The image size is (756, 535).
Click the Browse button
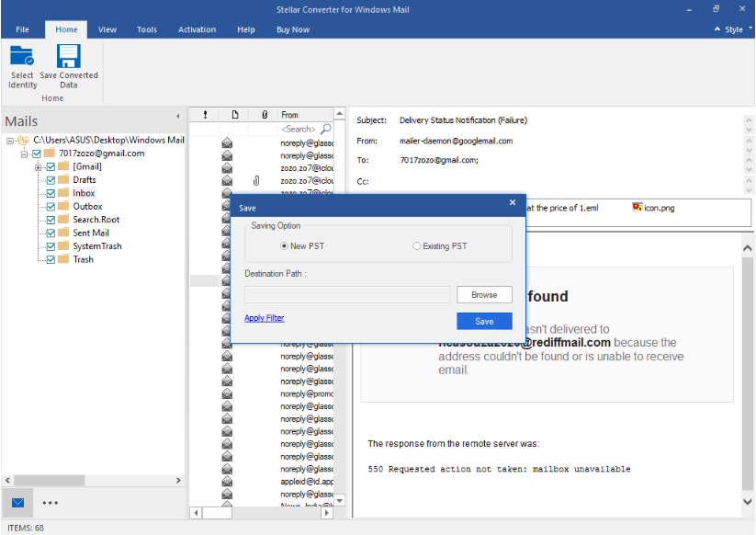tap(484, 295)
